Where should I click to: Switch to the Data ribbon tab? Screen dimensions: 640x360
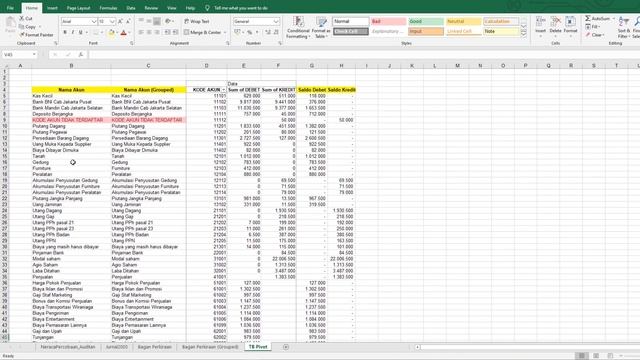131,8
